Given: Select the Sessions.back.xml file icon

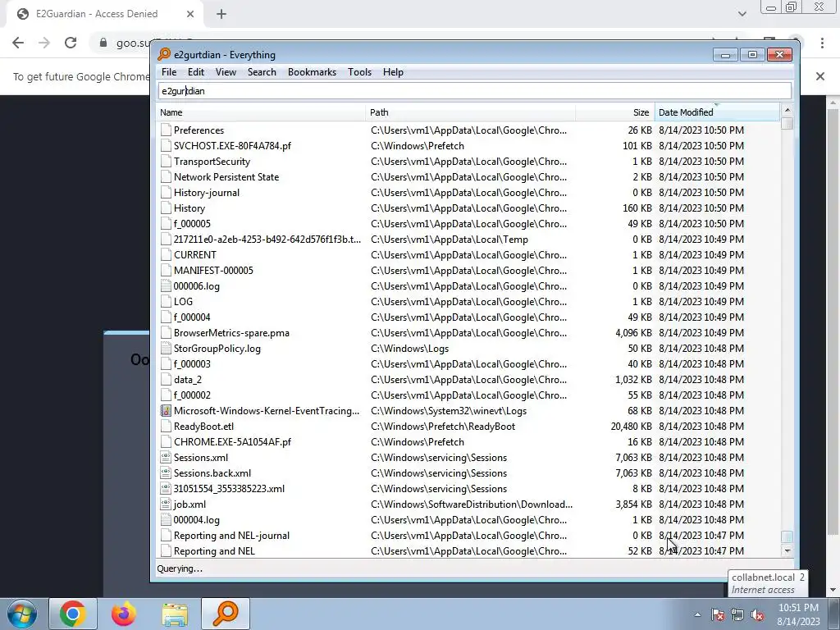Looking at the screenshot, I should point(166,473).
